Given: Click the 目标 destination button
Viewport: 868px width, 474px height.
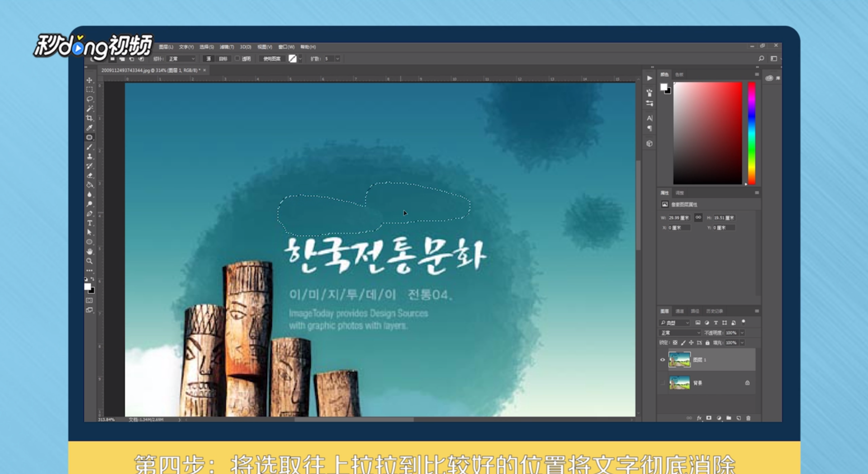Looking at the screenshot, I should pos(223,59).
